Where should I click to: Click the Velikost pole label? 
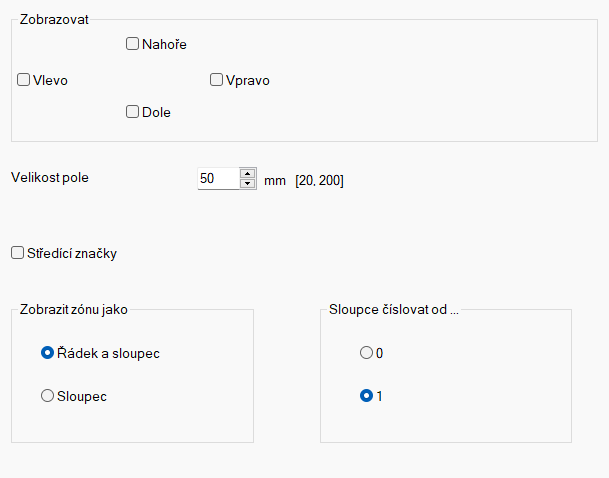[50, 177]
